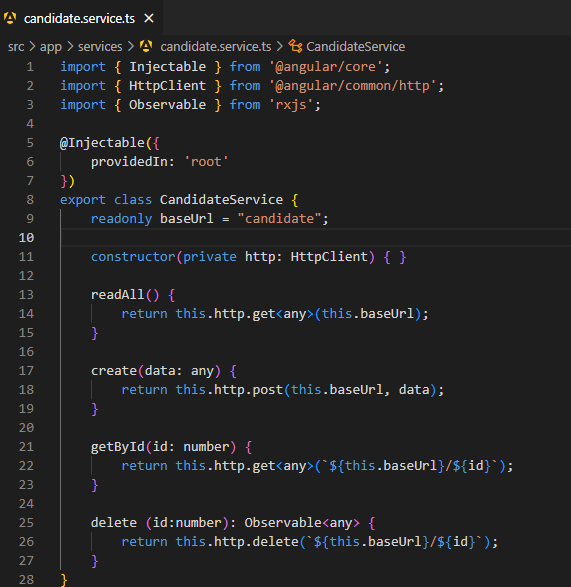This screenshot has height=587, width=571.
Task: Click 'create' method name on line 17
Action: (114, 371)
